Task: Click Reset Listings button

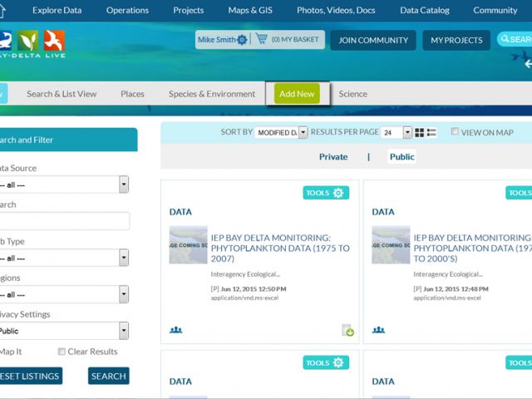Action: point(31,376)
